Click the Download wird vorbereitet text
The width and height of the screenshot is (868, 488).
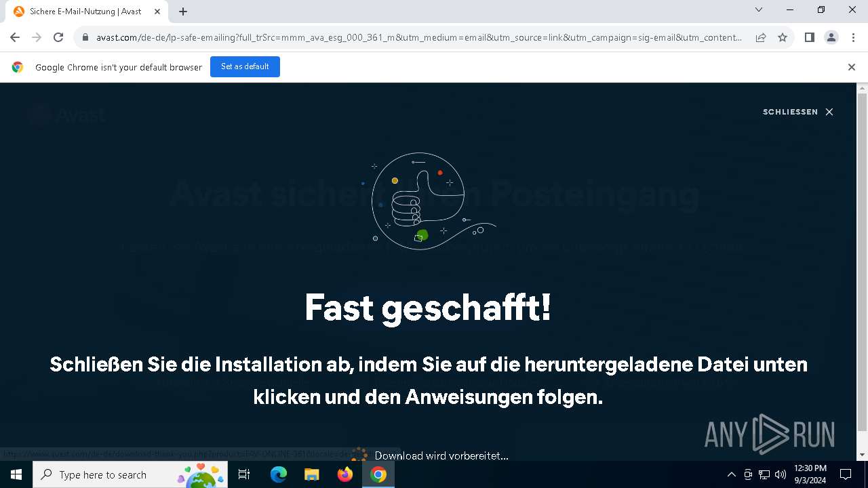tap(441, 455)
